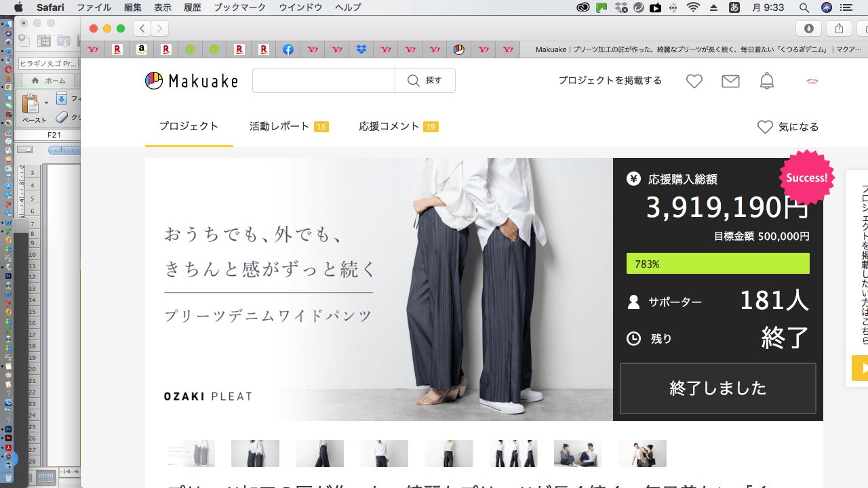Open the Facebook bookmark in the favorites bar
The height and width of the screenshot is (488, 868).
click(288, 49)
